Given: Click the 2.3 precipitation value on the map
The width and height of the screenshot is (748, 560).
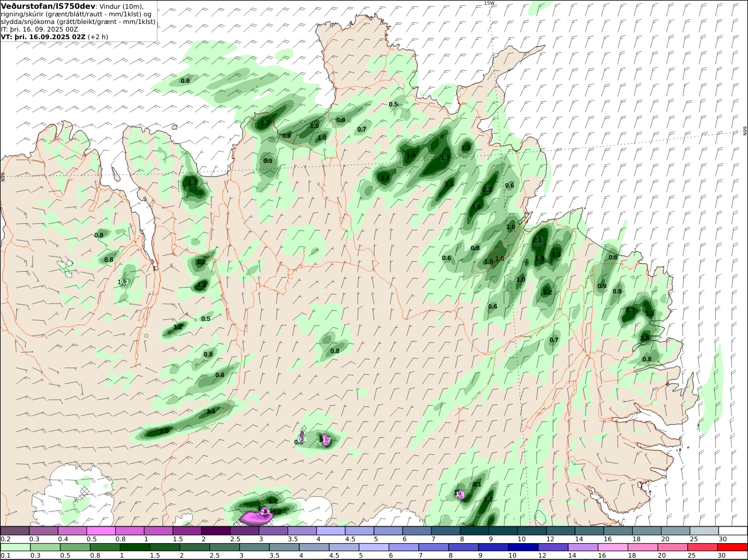Looking at the screenshot, I should [x=487, y=189].
